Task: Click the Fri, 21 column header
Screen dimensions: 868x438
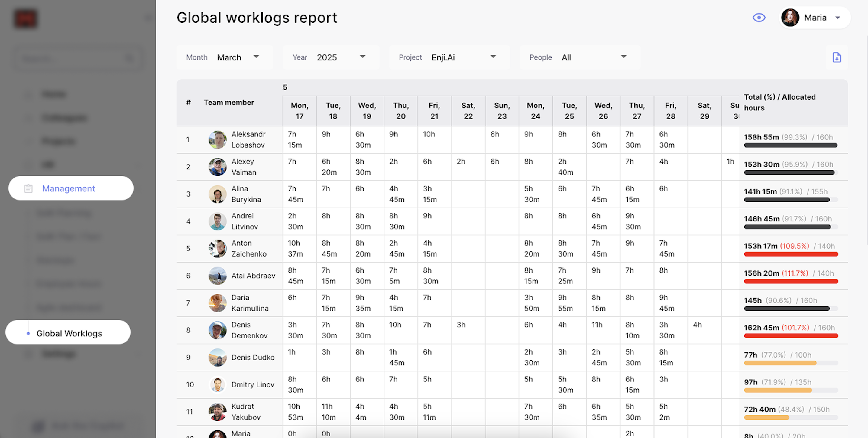Action: tap(434, 111)
